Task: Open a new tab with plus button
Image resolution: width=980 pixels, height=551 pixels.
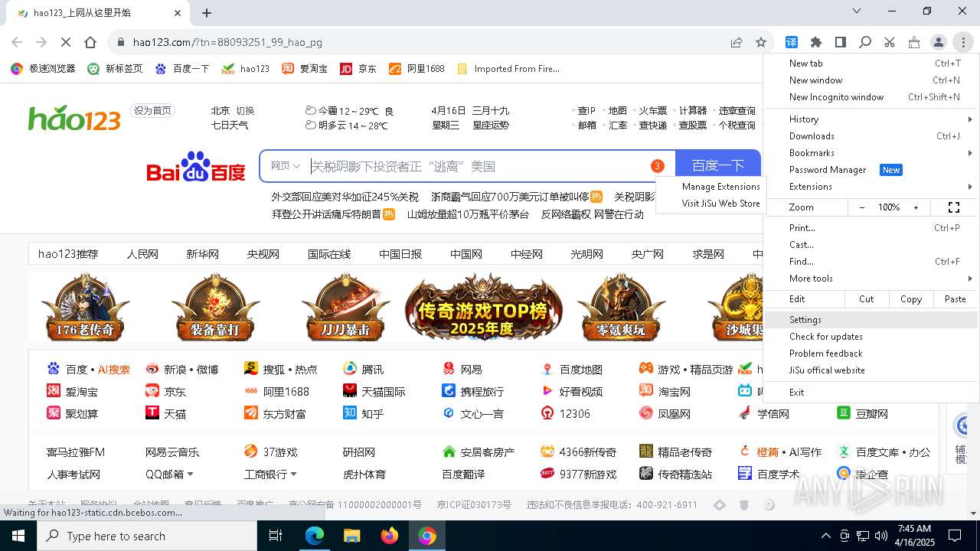Action: (207, 12)
